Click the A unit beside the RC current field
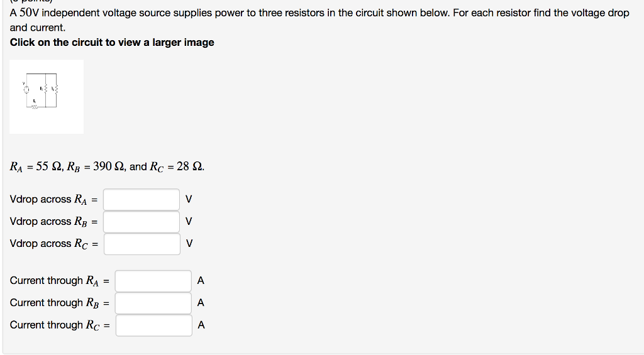Image resolution: width=644 pixels, height=355 pixels. [x=201, y=325]
